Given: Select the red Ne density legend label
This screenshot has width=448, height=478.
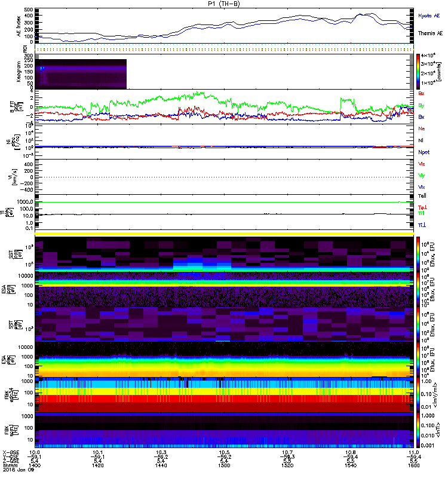Looking at the screenshot, I should [x=422, y=128].
